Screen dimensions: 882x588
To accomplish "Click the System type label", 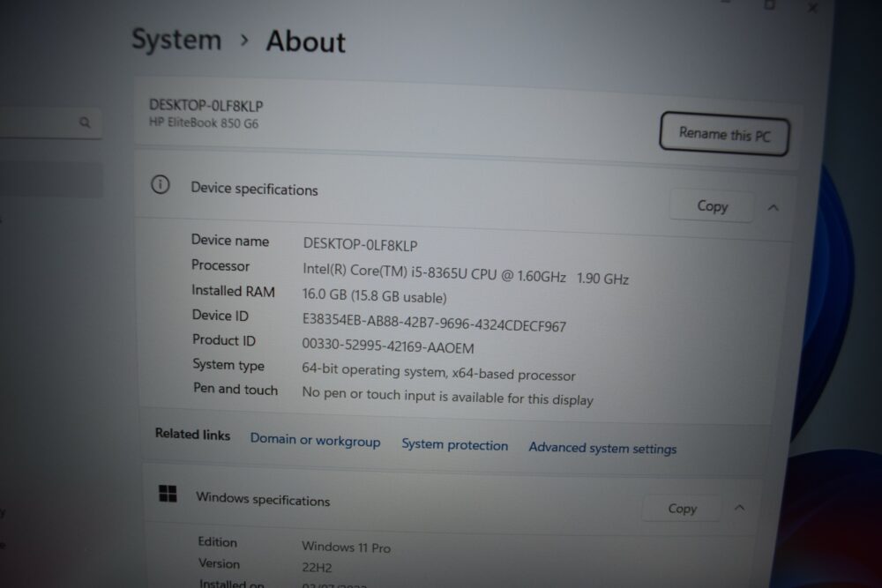I will 228,365.
